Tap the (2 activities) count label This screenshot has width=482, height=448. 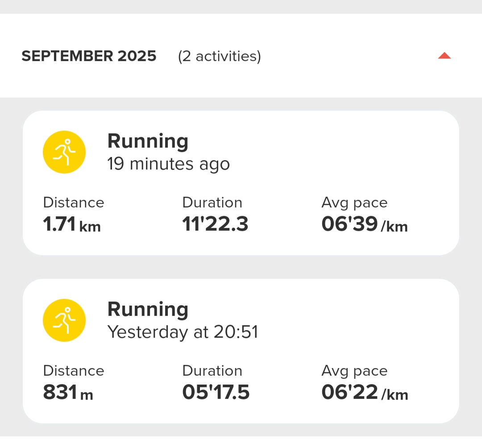point(220,56)
